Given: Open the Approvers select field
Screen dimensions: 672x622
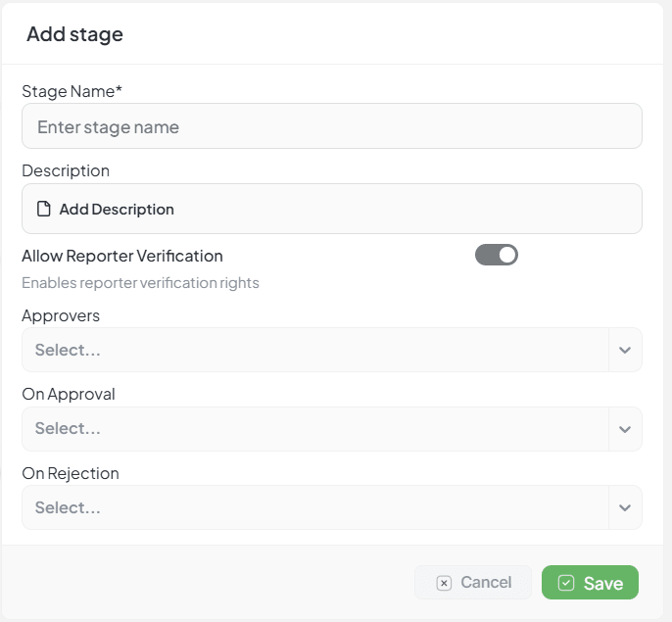Looking at the screenshot, I should (x=313, y=350).
